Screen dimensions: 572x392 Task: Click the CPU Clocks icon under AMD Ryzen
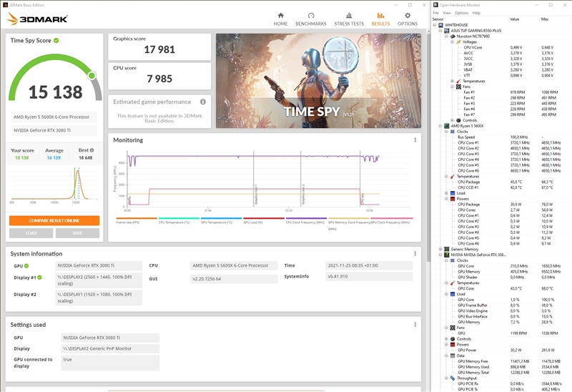click(453, 132)
